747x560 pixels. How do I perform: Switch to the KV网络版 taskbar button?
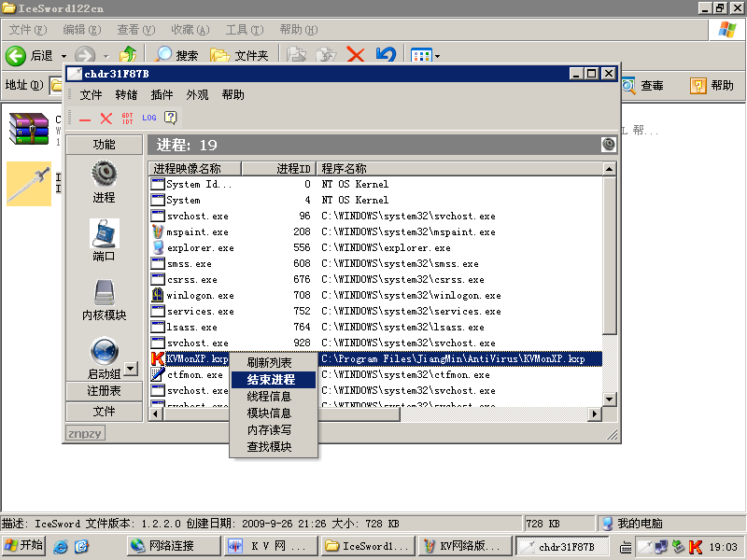point(465,546)
